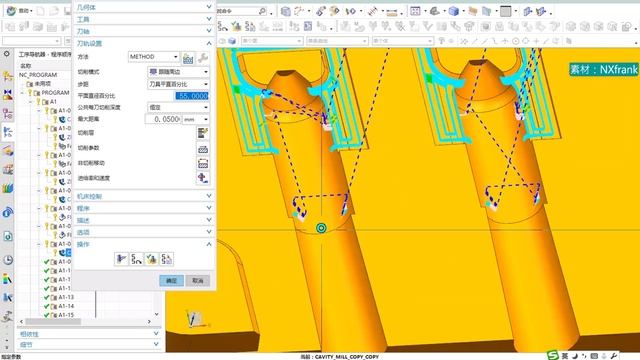Open the 切削参数 cutting parameters icon
The width and height of the screenshot is (640, 360).
tap(203, 149)
